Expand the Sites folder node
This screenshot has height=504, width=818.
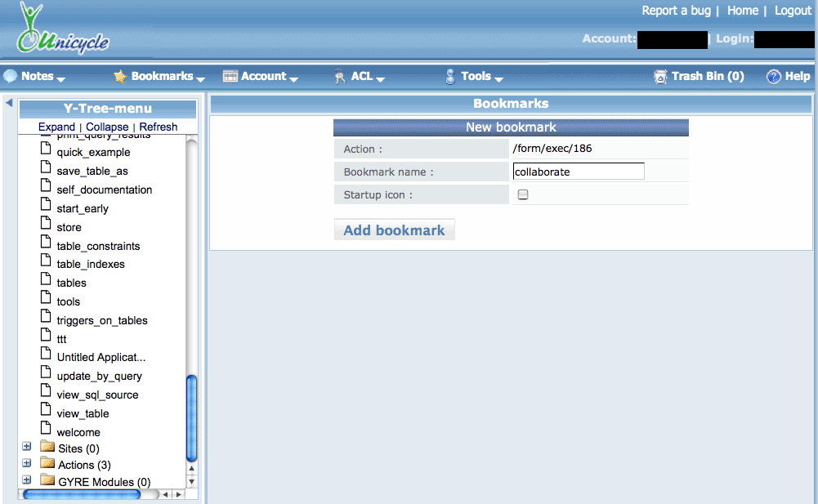(x=26, y=448)
